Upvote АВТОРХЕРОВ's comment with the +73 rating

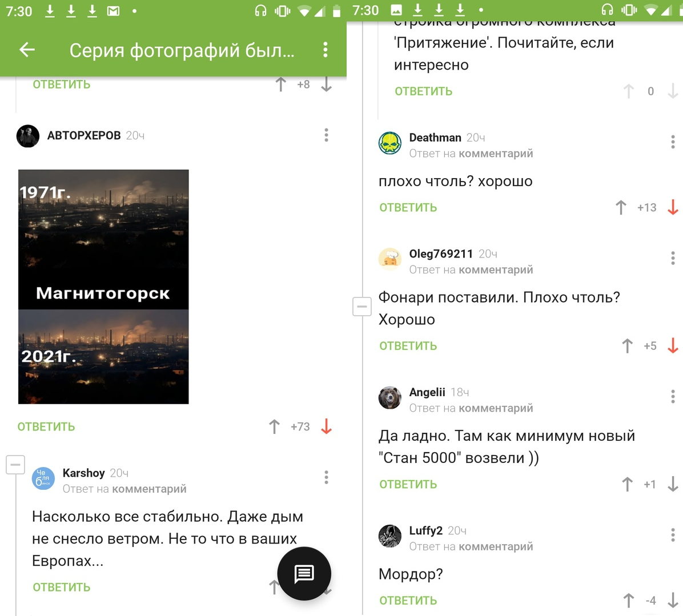click(x=275, y=426)
